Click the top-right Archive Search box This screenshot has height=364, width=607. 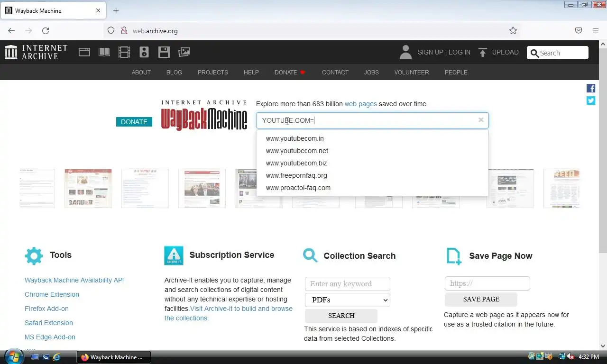click(558, 53)
